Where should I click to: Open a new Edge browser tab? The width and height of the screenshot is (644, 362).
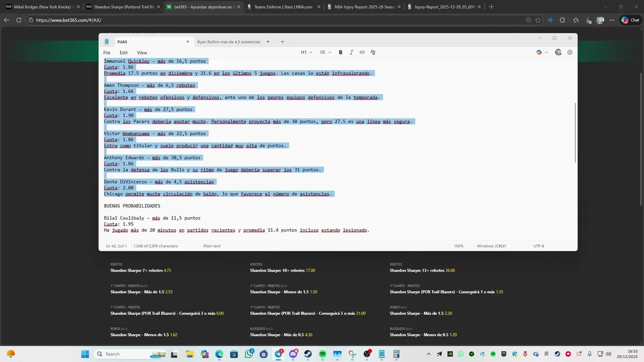pyautogui.click(x=491, y=7)
